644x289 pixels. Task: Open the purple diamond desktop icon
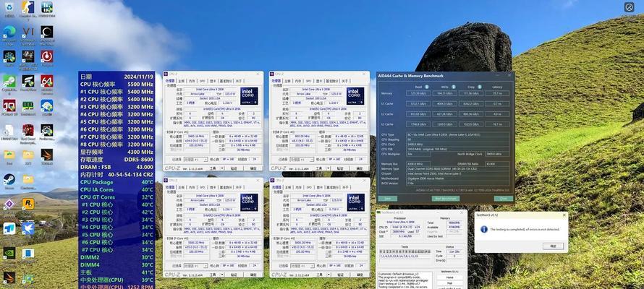click(9, 204)
